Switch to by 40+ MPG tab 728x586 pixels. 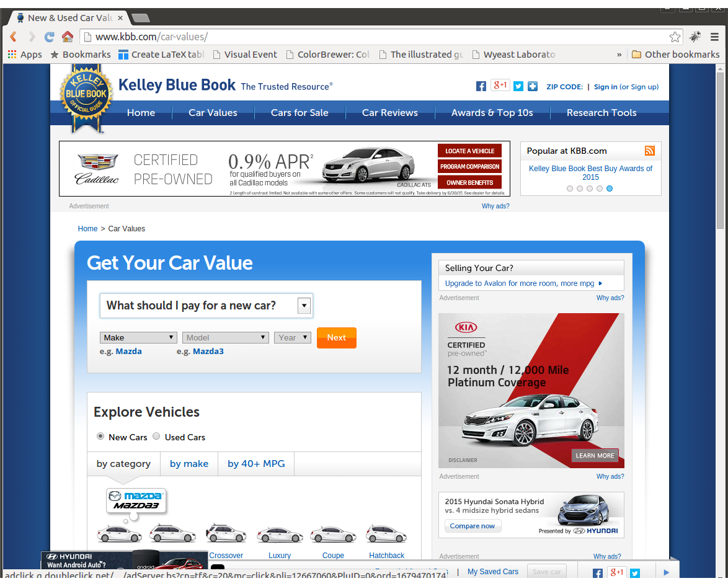256,464
